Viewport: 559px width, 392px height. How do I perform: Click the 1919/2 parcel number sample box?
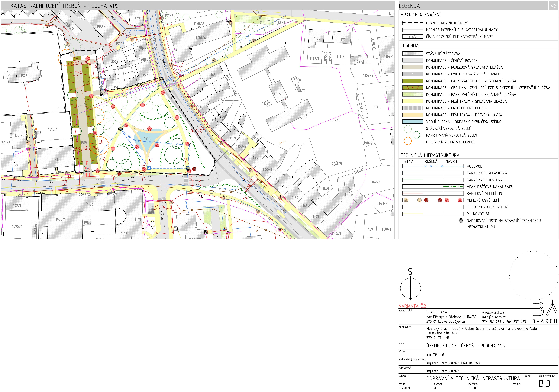412,36
